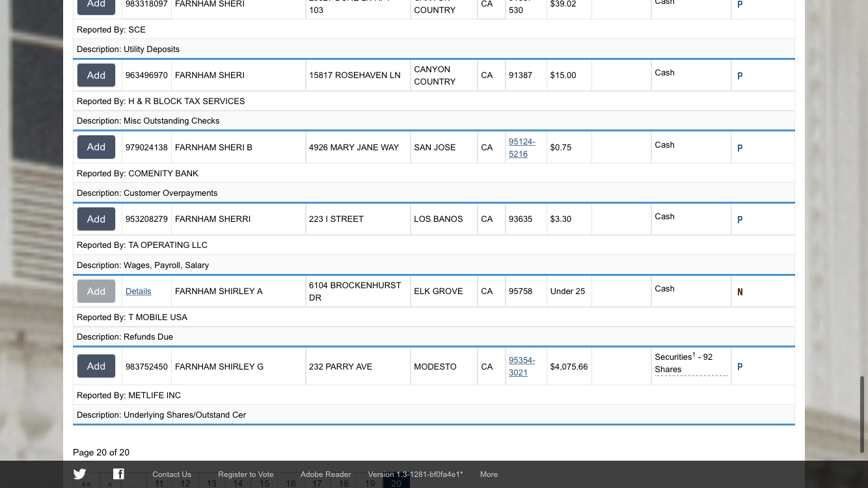
Task: Add property 963496970 for FARNHAM SHERI
Action: 96,75
